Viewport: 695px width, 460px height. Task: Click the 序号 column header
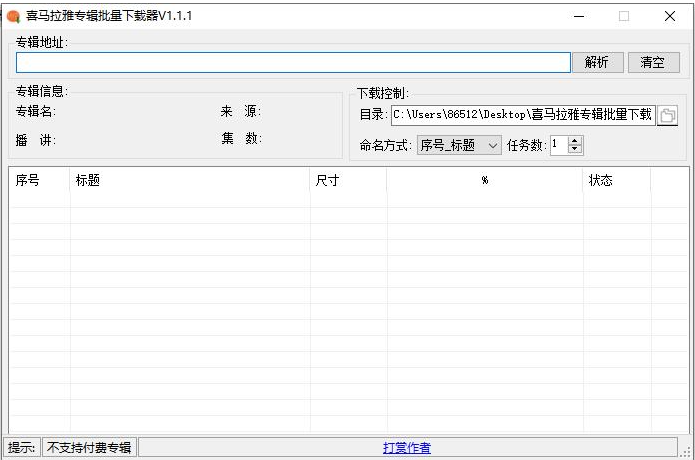[40, 180]
